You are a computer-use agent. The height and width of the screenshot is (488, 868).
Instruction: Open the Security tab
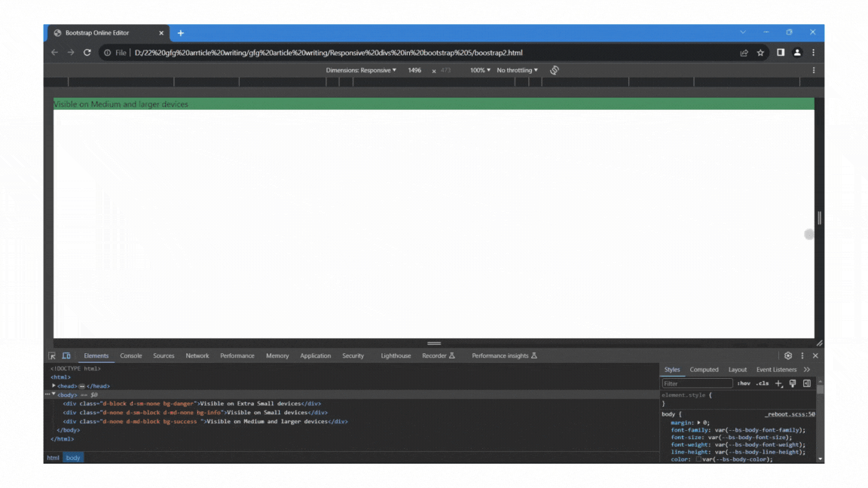click(x=353, y=355)
